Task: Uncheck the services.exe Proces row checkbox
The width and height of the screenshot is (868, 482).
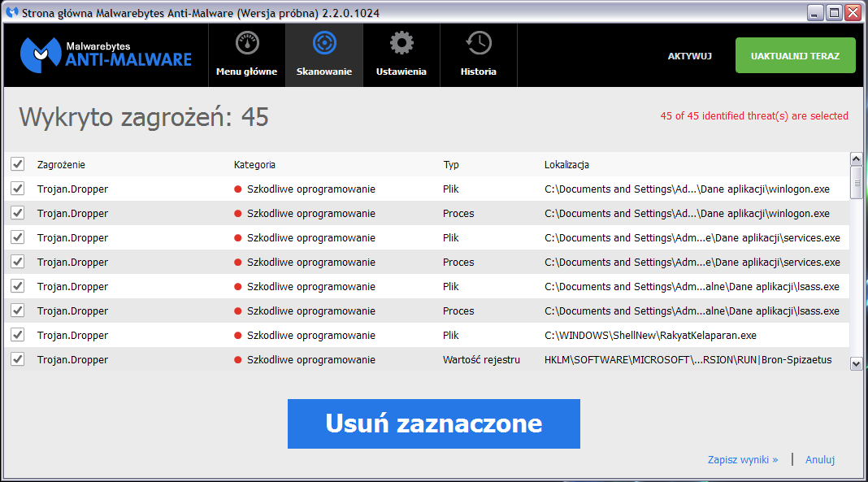Action: tap(18, 261)
